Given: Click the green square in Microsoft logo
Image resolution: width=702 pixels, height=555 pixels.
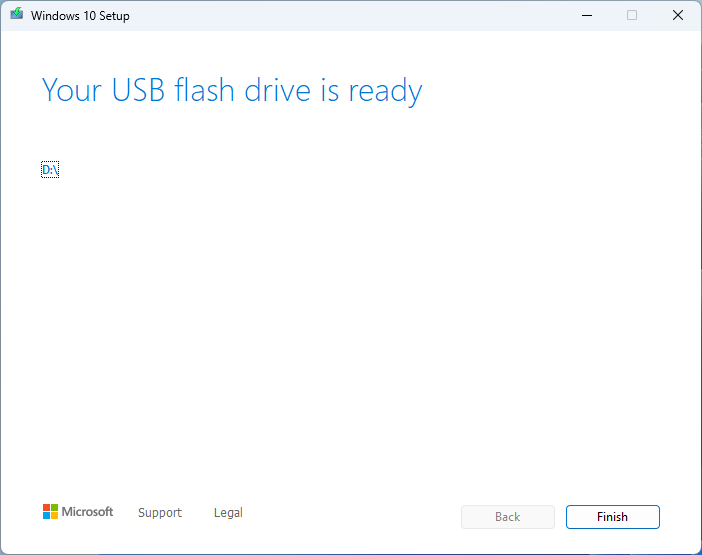Looking at the screenshot, I should (x=55, y=508).
